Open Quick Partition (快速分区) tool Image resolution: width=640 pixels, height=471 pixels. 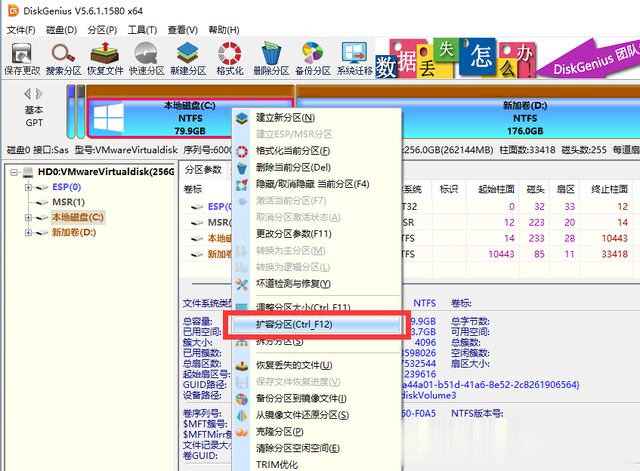click(x=147, y=59)
